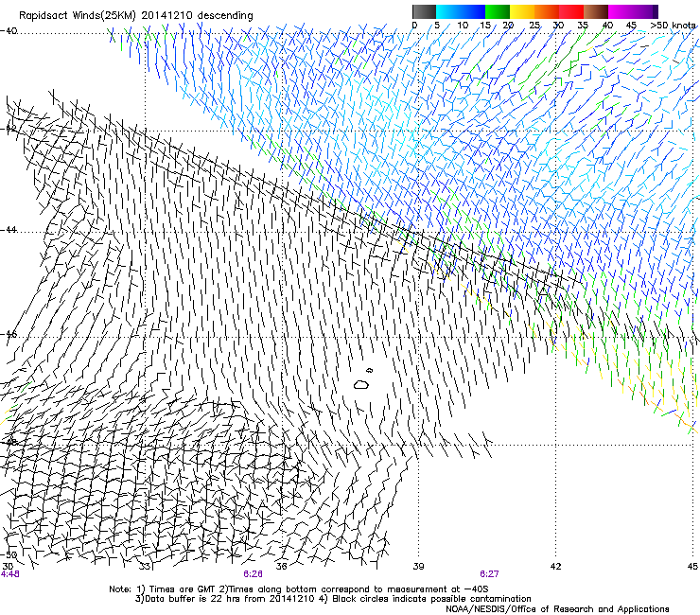Click the small island outline above the larger one
Viewport: 700px width, 615px height.
pos(369,370)
